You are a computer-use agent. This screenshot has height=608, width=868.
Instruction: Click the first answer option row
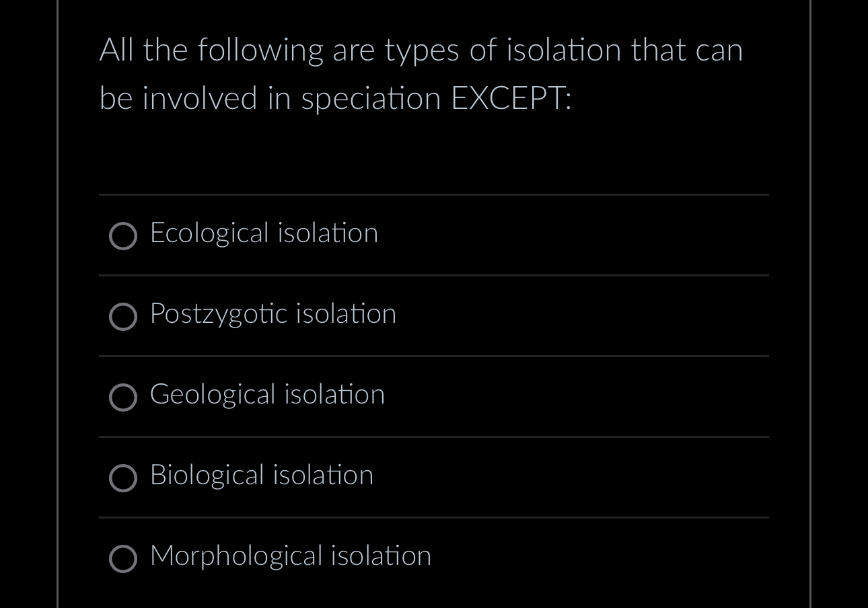[434, 235]
